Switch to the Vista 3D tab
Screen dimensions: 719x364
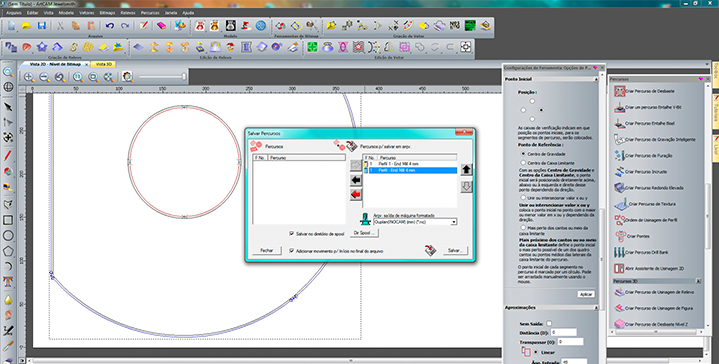click(104, 64)
